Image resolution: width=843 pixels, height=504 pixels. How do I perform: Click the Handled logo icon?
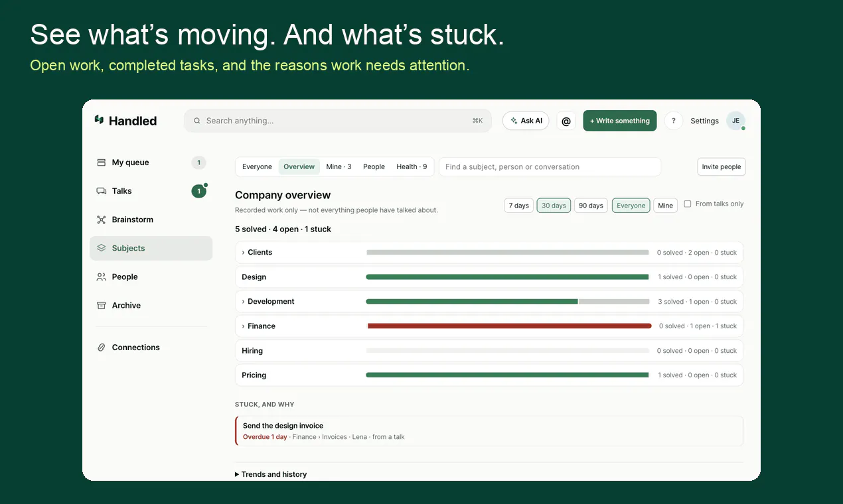pyautogui.click(x=99, y=120)
